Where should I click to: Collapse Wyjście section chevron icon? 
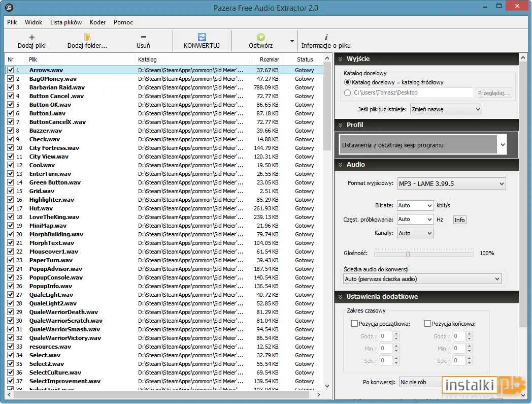coord(340,59)
